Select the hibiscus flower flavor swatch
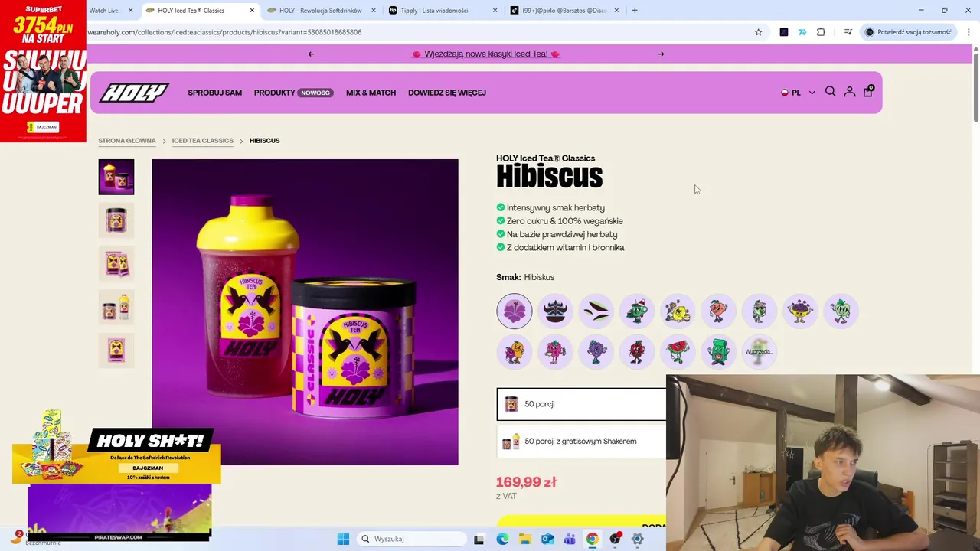The image size is (980, 551). tap(514, 311)
